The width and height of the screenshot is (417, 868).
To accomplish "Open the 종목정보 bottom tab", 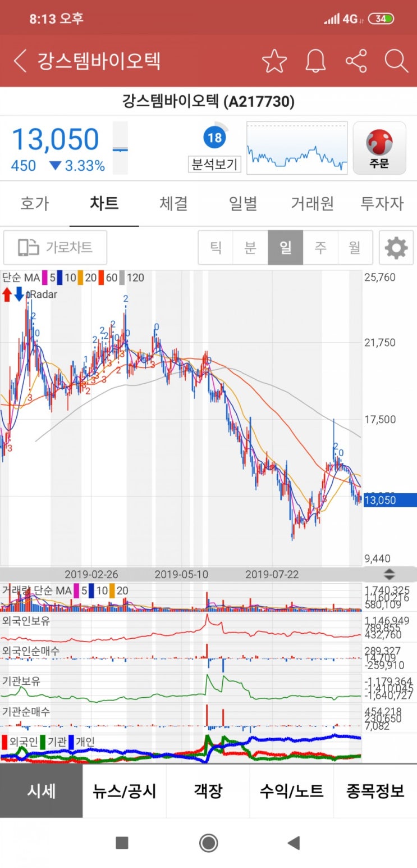I will coord(375,791).
